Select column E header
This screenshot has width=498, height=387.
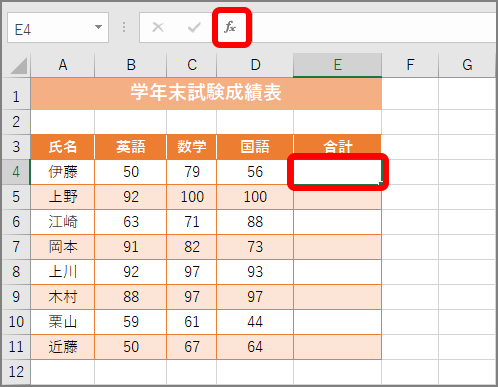(338, 65)
